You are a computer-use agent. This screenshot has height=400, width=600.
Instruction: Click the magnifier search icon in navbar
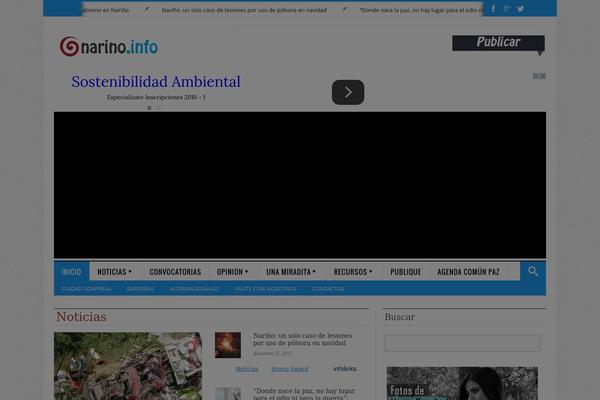(x=533, y=271)
